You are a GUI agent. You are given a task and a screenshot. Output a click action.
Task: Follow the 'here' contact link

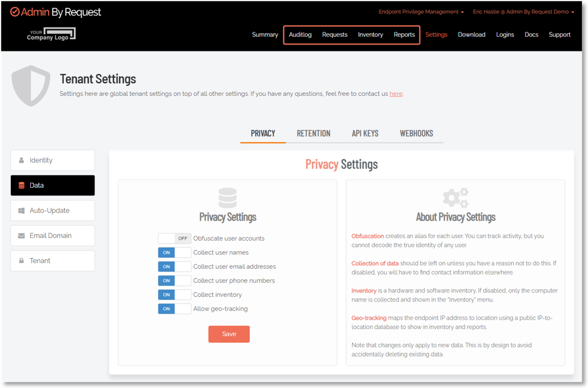pyautogui.click(x=395, y=94)
